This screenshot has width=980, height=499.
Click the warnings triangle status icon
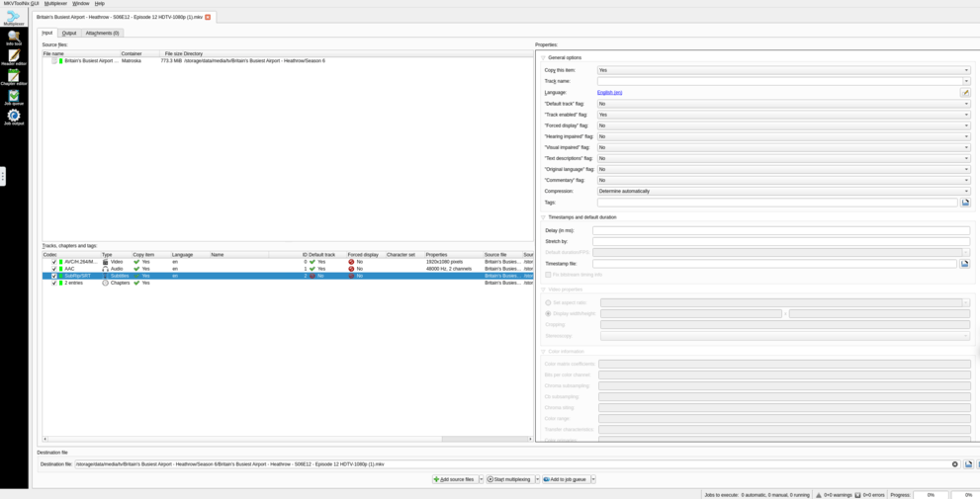click(x=819, y=495)
